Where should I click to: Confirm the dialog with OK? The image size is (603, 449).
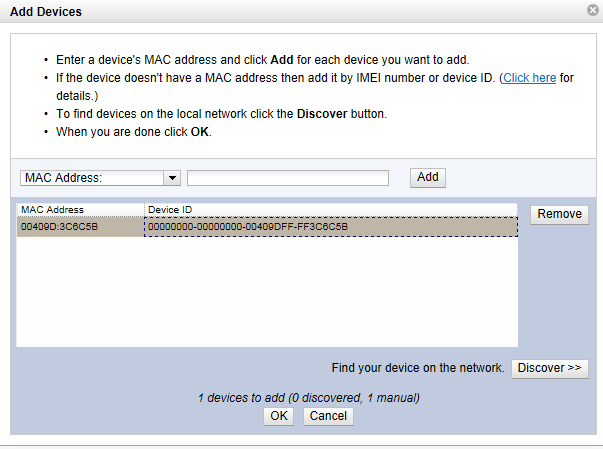tap(279, 416)
